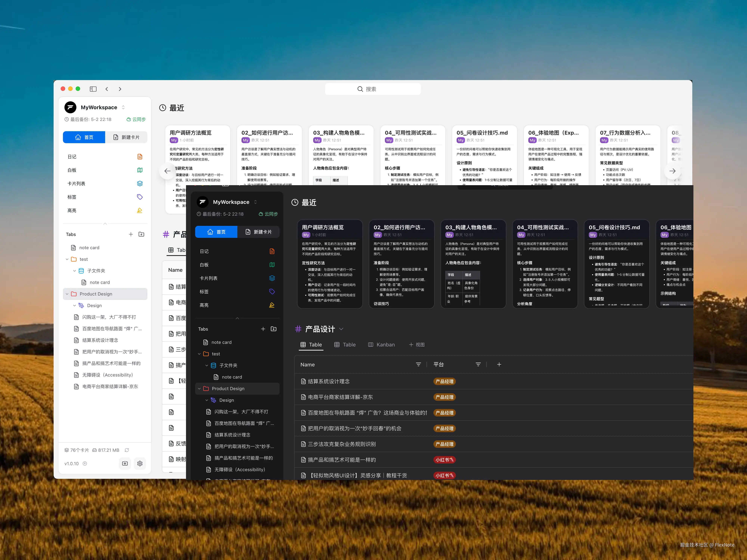This screenshot has height=560, width=747.
Task: Click the 云同步 cloud sync indicator in light sidebar
Action: pyautogui.click(x=136, y=119)
